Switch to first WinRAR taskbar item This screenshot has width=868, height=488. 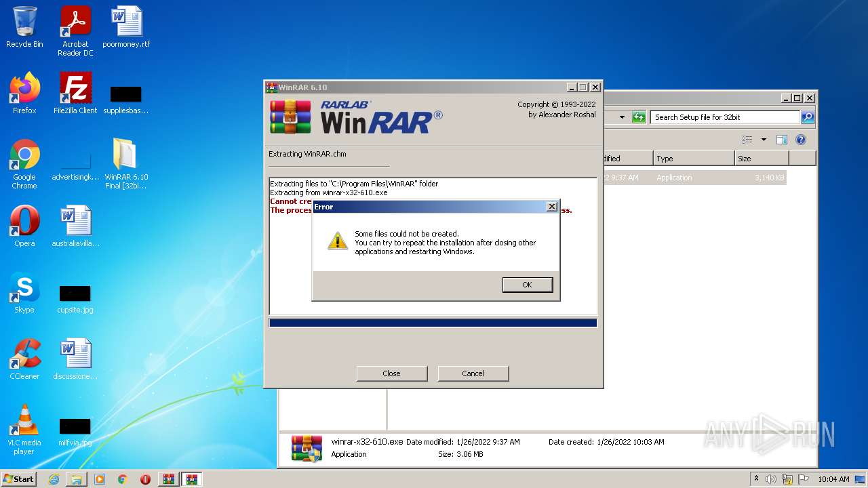(168, 479)
